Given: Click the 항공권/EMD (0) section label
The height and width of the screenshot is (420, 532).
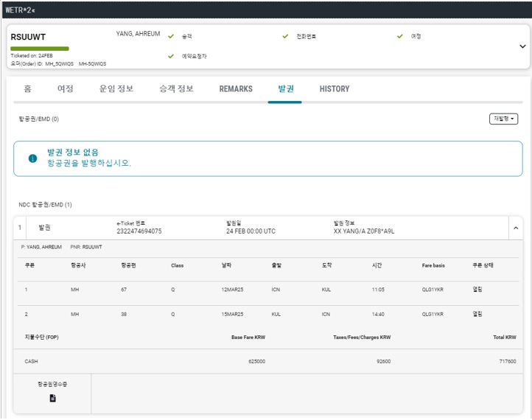Looking at the screenshot, I should coord(38,119).
